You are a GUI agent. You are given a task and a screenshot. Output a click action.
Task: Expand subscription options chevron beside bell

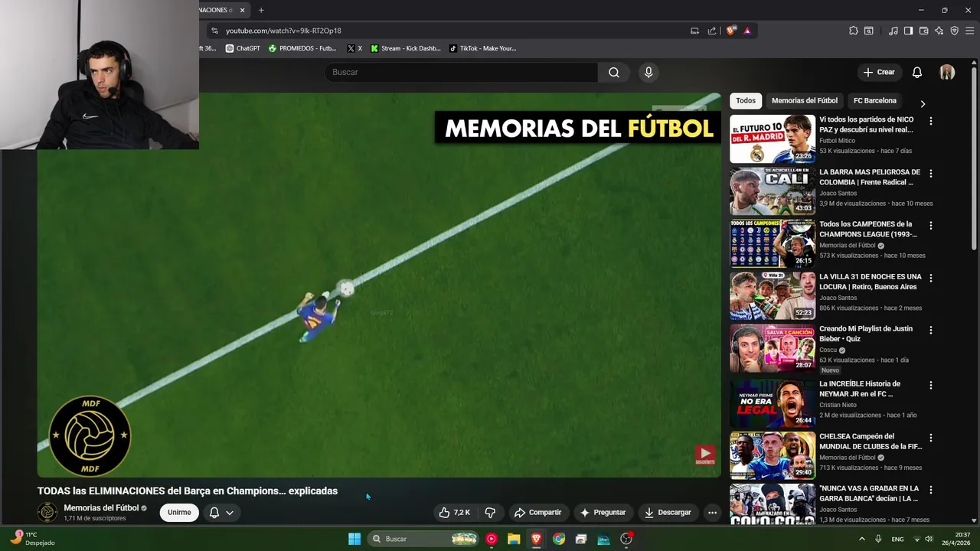pyautogui.click(x=229, y=513)
